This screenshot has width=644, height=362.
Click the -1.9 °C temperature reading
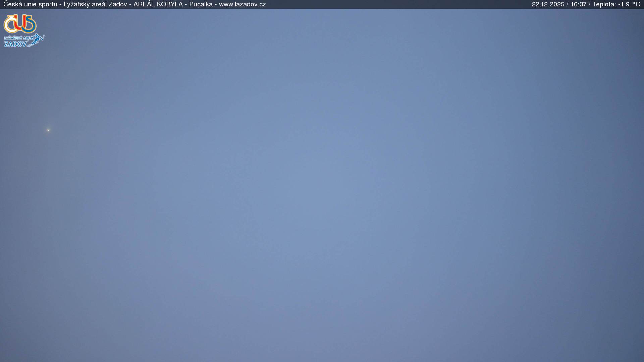629,4
